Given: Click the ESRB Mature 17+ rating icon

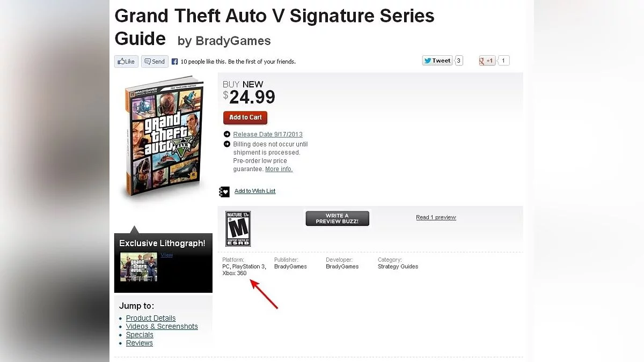Looking at the screenshot, I should pyautogui.click(x=238, y=228).
